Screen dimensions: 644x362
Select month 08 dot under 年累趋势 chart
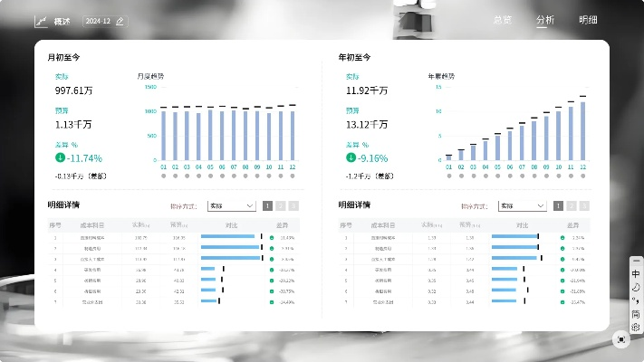click(534, 176)
